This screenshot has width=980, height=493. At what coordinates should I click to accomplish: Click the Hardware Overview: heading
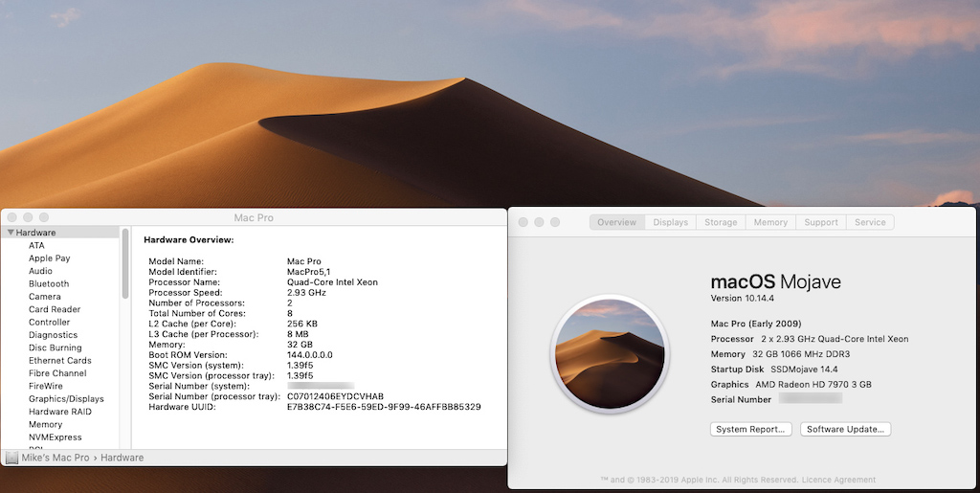tap(189, 239)
